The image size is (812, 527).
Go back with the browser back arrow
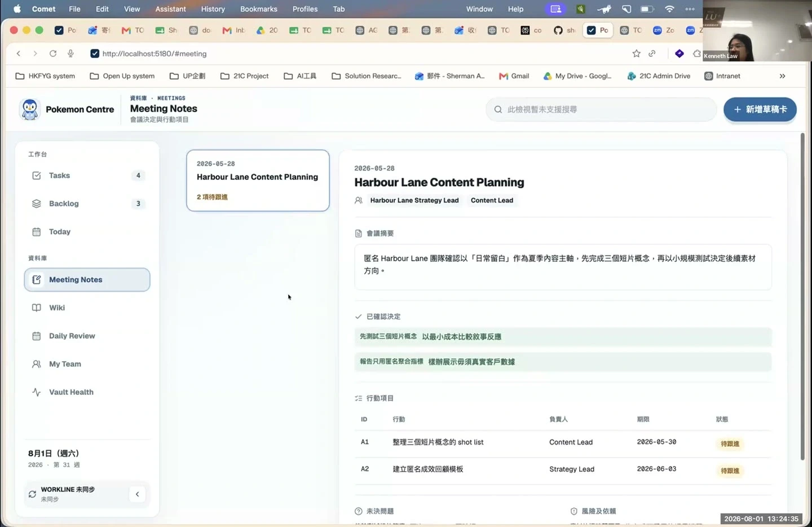point(19,54)
